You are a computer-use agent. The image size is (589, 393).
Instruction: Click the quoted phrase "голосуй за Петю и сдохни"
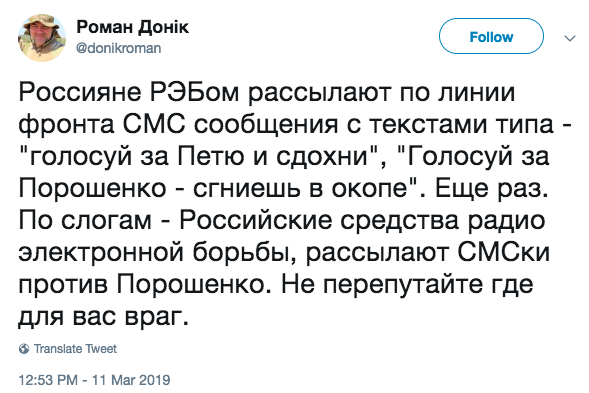pyautogui.click(x=199, y=157)
